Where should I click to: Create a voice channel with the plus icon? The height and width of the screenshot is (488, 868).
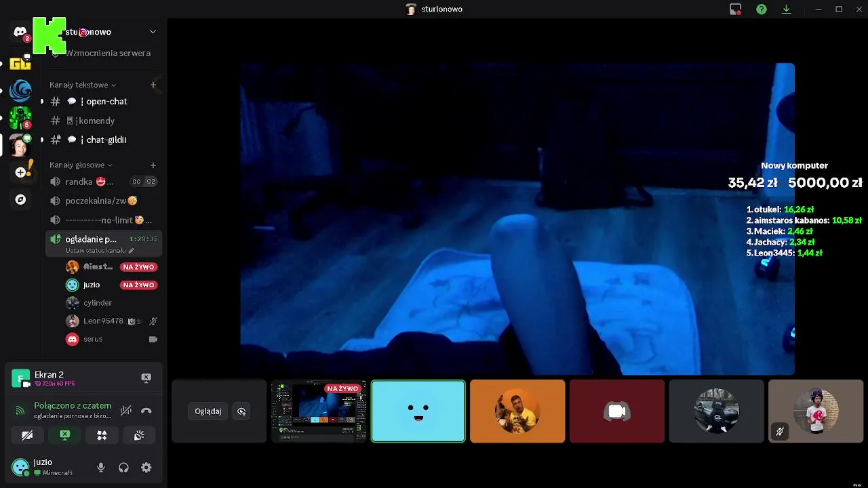click(153, 165)
